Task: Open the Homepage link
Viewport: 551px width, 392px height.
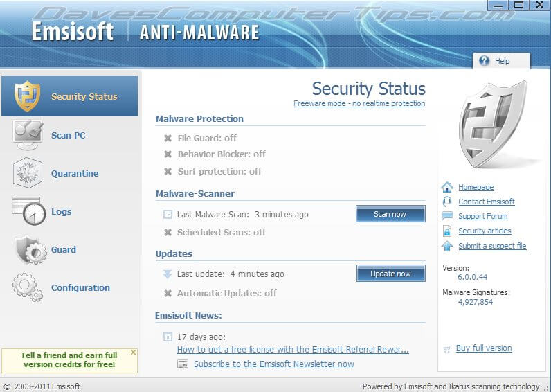Action: pyautogui.click(x=476, y=187)
